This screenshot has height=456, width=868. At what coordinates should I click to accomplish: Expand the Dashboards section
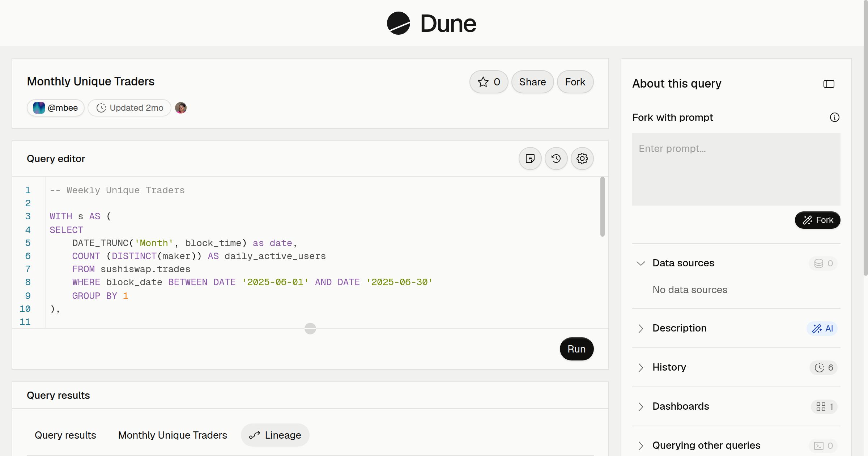[x=641, y=406]
